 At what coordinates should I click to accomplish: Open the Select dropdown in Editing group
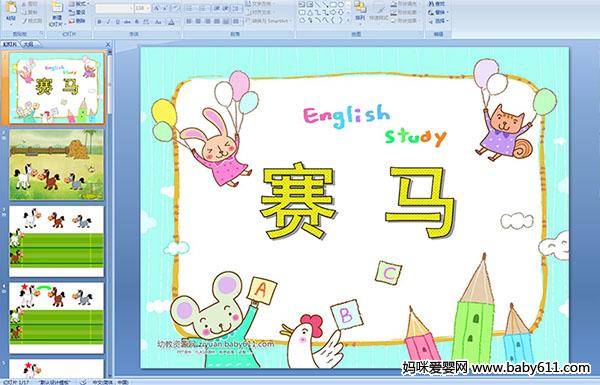[x=439, y=21]
